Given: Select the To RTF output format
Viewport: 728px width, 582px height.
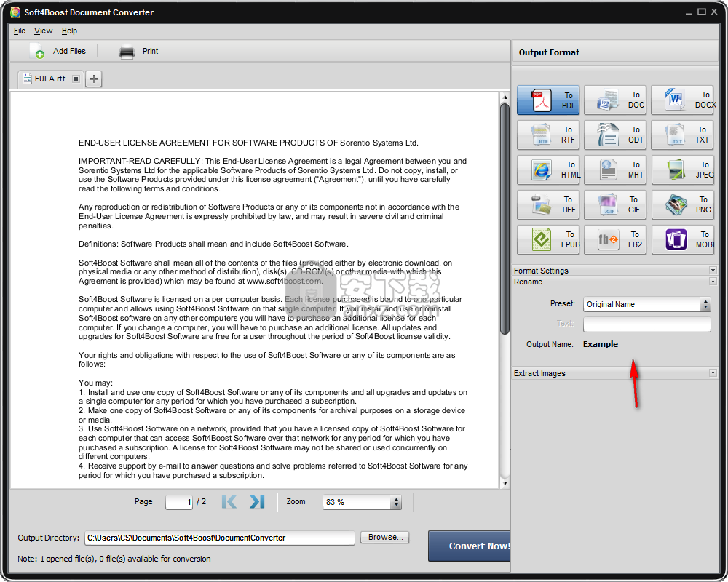Looking at the screenshot, I should point(548,135).
